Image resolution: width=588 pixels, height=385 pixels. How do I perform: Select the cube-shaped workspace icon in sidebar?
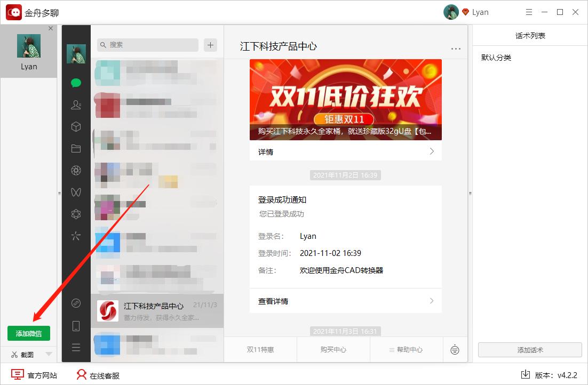(76, 126)
